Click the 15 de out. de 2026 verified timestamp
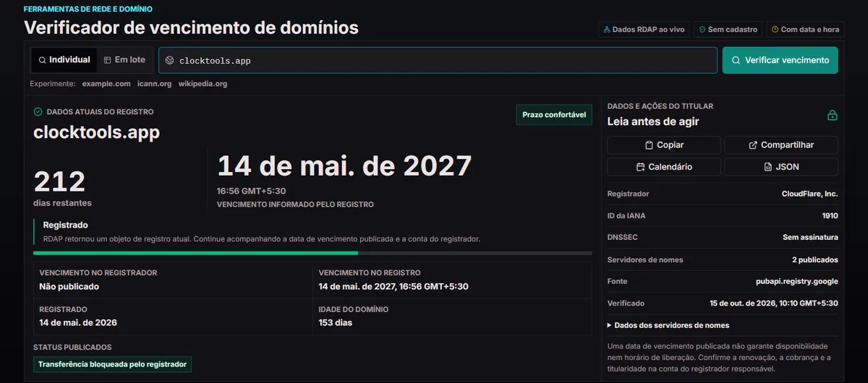 click(x=774, y=304)
